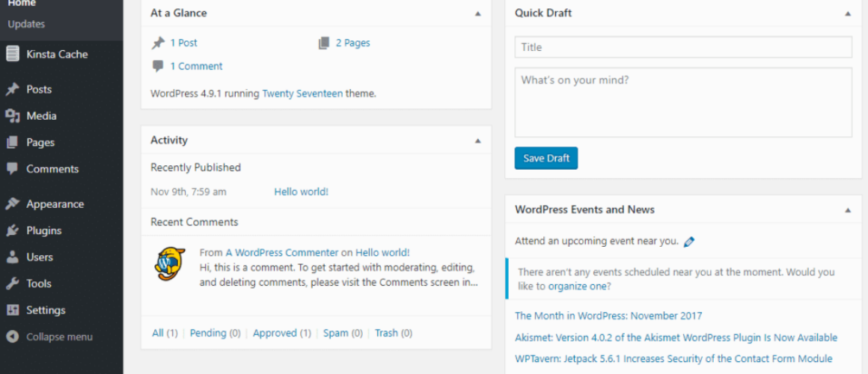Click the Recently Published heading

(x=195, y=168)
